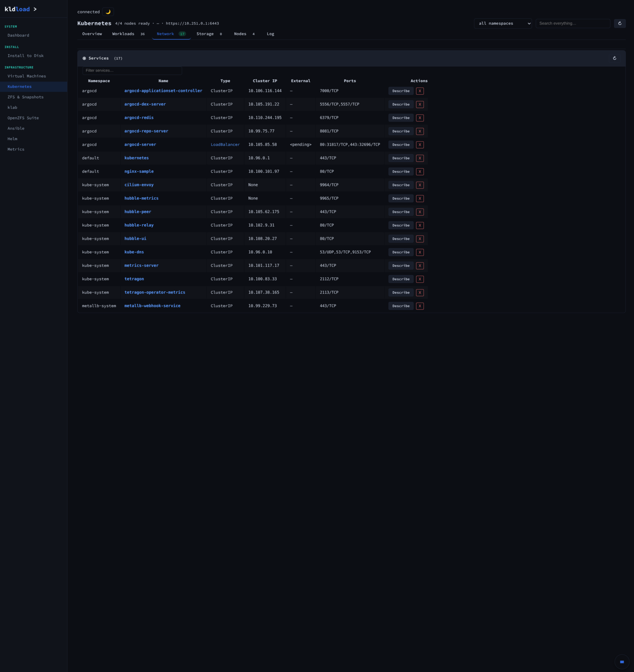
Task: Refresh the Services panel
Action: coord(615,58)
